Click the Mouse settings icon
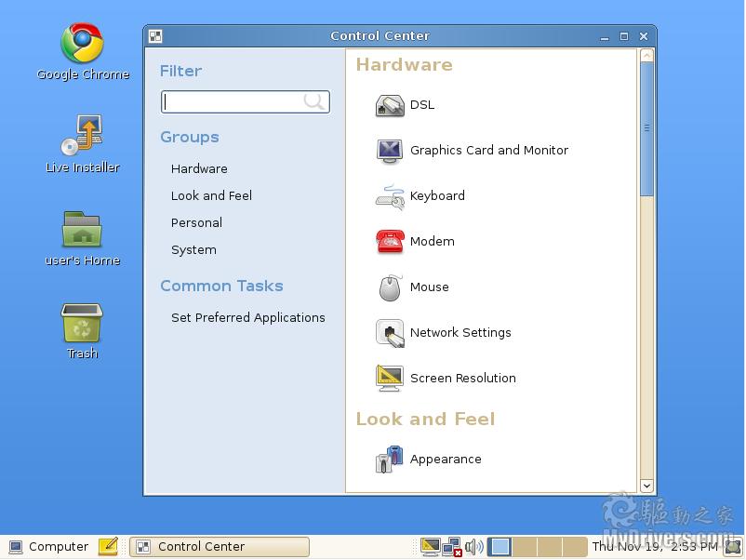The height and width of the screenshot is (560, 746). coord(390,287)
